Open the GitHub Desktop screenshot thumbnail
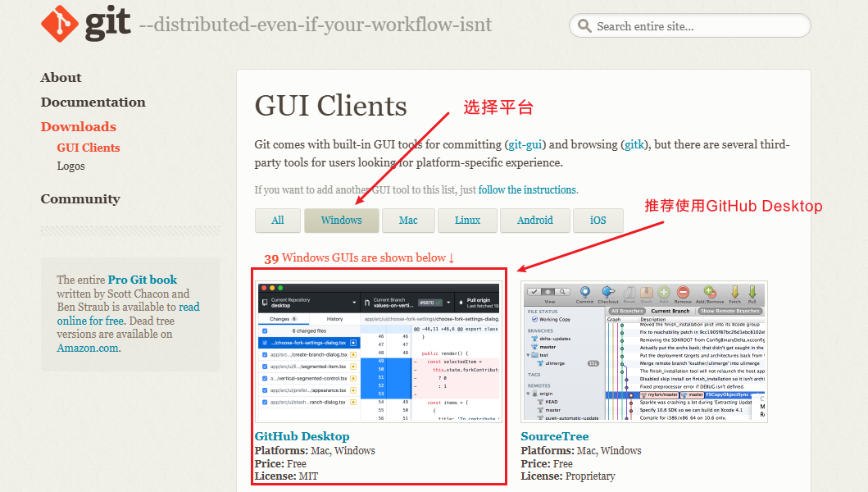868x492 pixels. tap(379, 352)
